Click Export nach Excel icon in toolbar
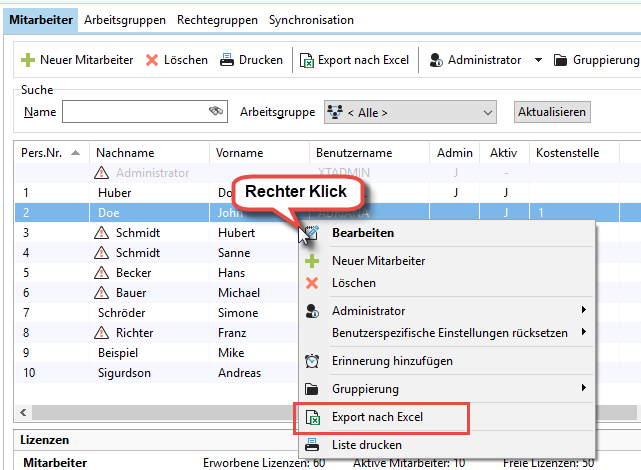Image resolution: width=641 pixels, height=470 pixels. point(305,60)
